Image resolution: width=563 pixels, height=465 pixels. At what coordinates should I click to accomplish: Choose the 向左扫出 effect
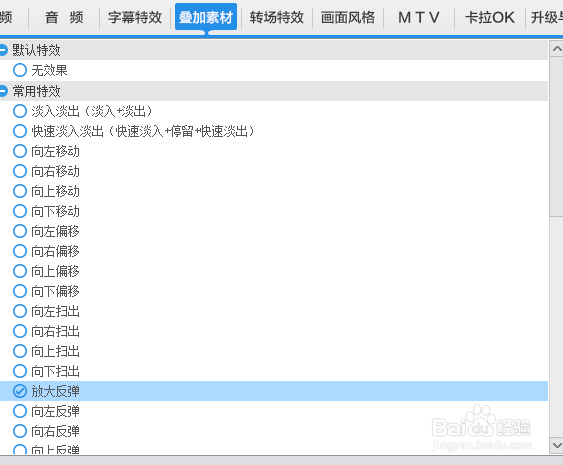(x=20, y=311)
